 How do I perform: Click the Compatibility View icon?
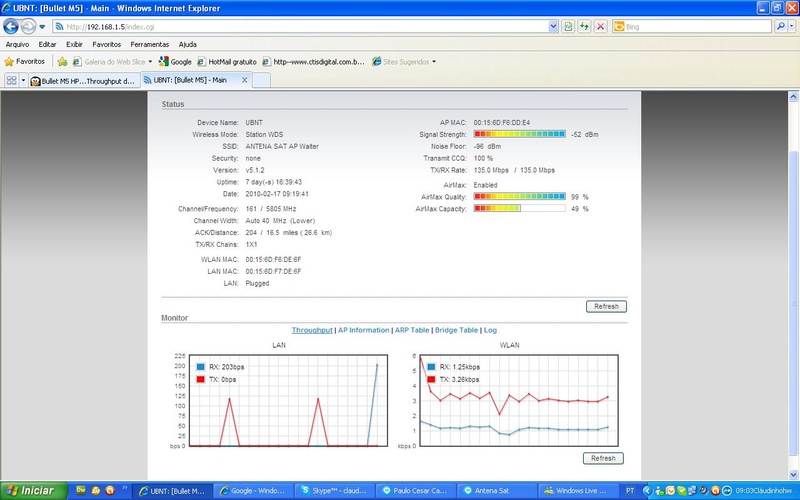pyautogui.click(x=568, y=27)
